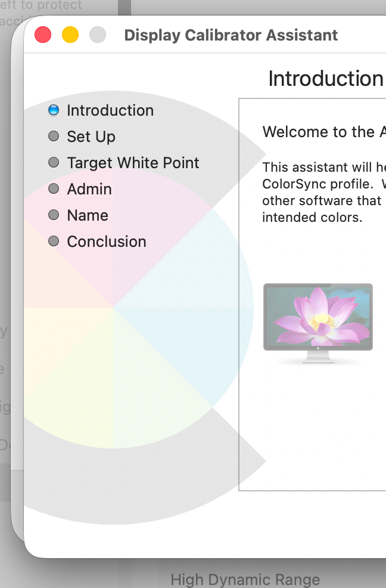This screenshot has width=386, height=588.
Task: Minimize window with the yellow button
Action: coord(70,35)
